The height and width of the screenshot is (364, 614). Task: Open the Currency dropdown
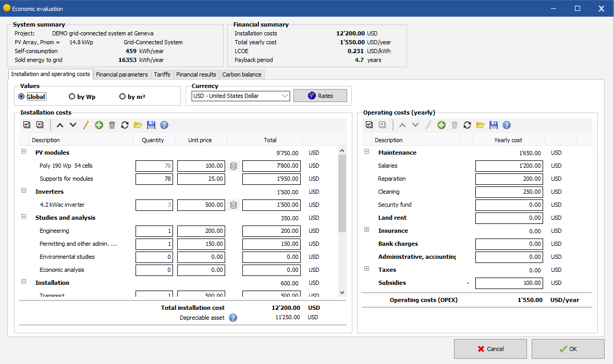click(240, 96)
